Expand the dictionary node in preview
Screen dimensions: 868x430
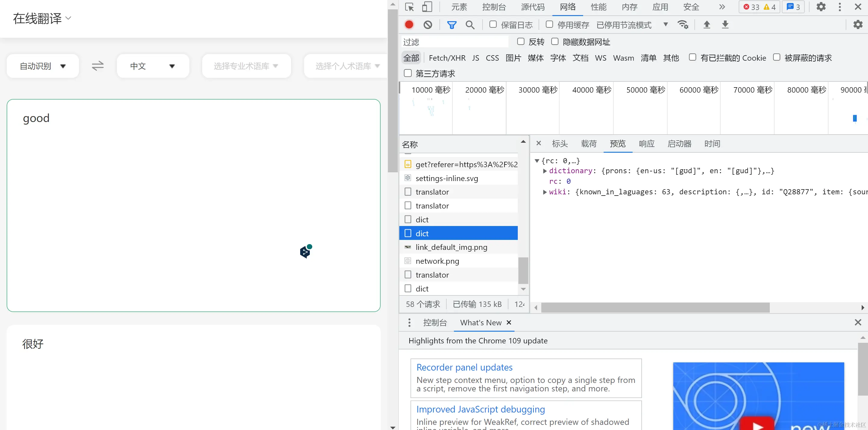point(545,171)
